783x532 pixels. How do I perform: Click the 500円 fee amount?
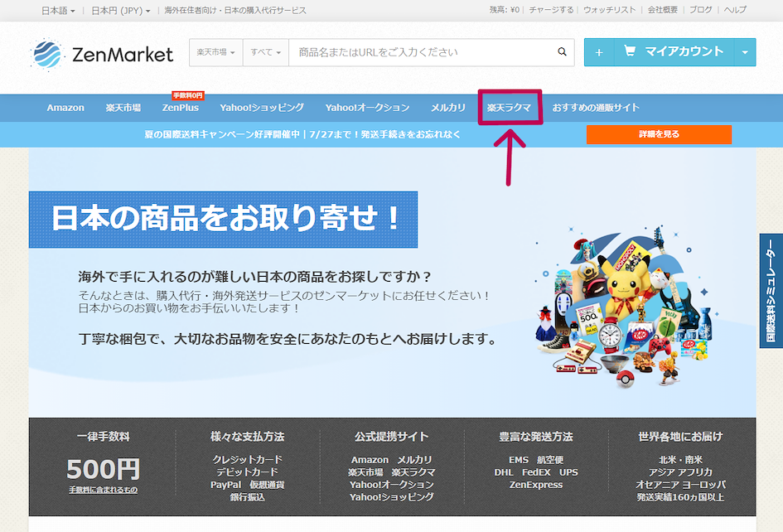pos(103,468)
